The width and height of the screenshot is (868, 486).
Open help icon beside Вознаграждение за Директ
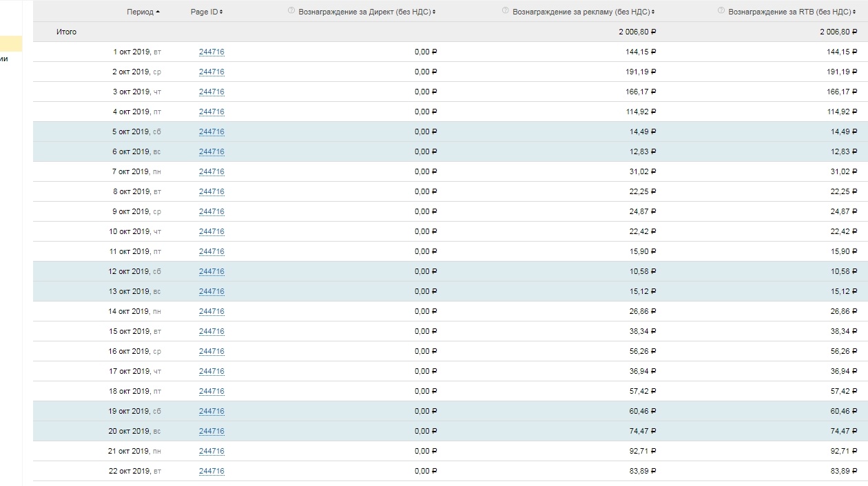tap(291, 11)
